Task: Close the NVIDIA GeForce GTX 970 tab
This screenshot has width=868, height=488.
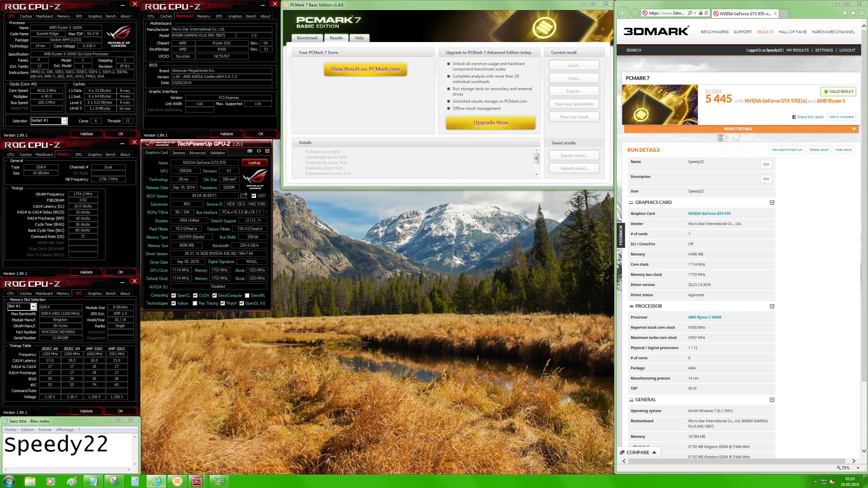Action: 775,14
